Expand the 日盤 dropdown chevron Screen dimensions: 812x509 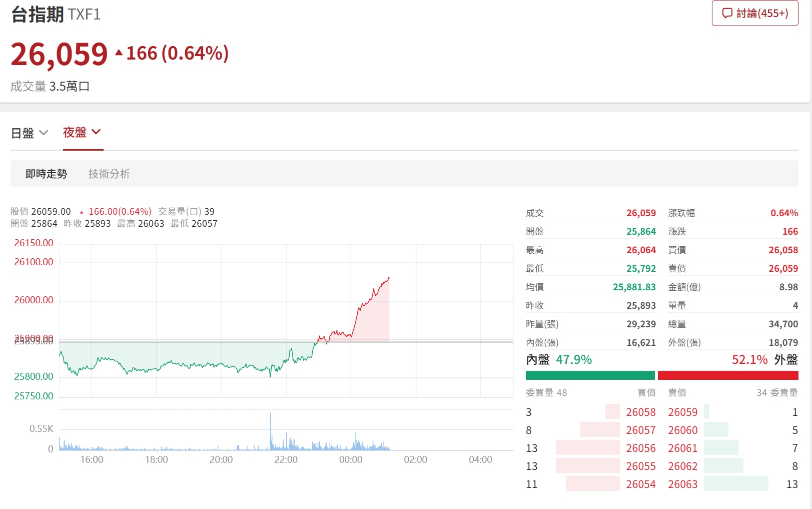pyautogui.click(x=44, y=133)
